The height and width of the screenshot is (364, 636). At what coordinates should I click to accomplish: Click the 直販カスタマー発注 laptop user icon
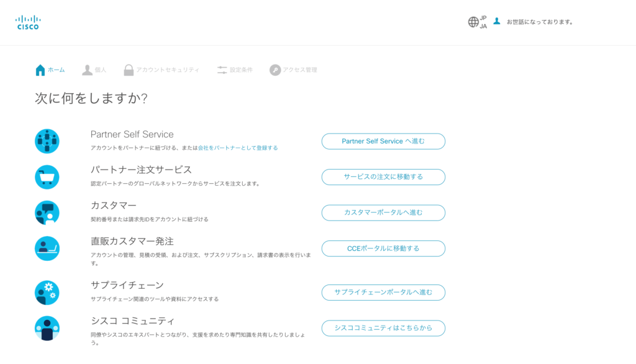pyautogui.click(x=47, y=248)
